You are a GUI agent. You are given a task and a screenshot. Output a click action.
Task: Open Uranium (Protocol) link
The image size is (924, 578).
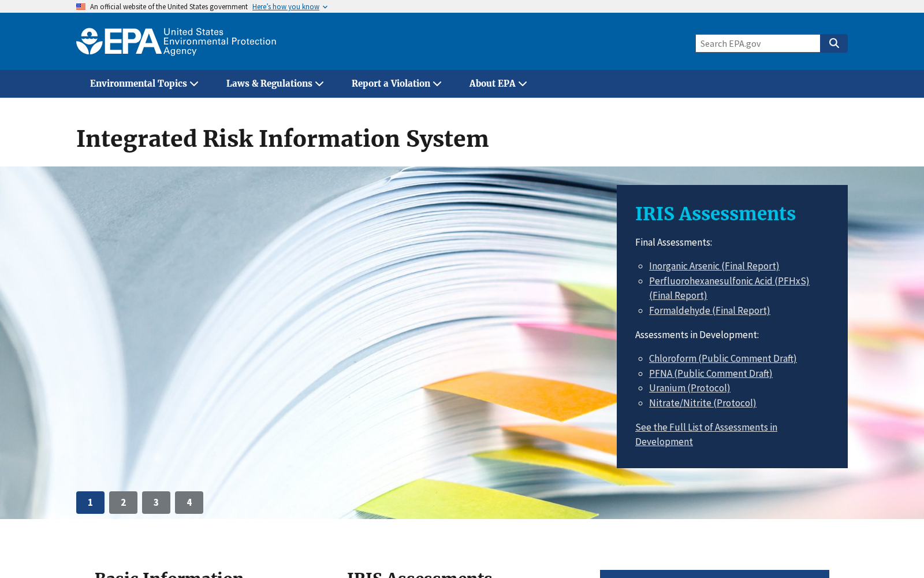pos(690,388)
